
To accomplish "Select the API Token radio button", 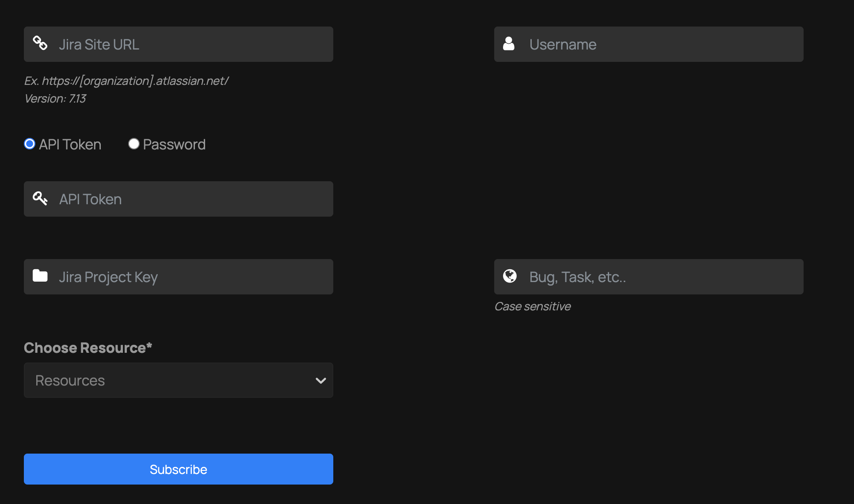I will (x=30, y=144).
